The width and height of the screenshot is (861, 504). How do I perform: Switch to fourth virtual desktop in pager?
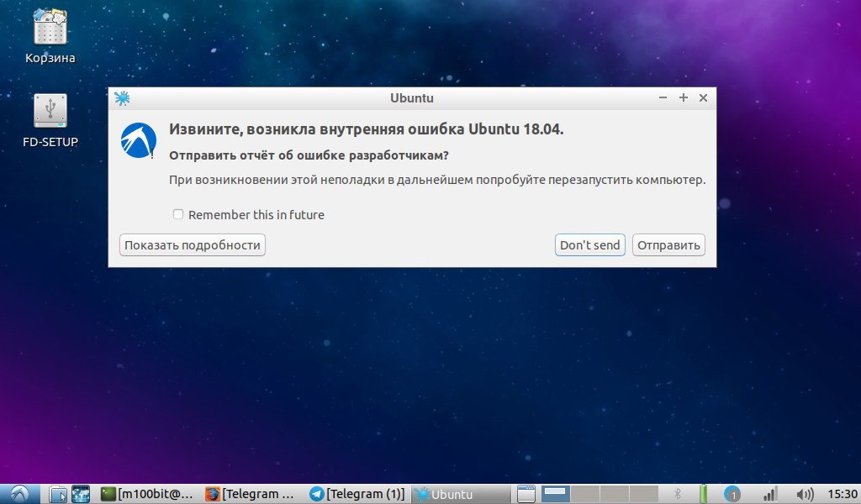click(643, 494)
